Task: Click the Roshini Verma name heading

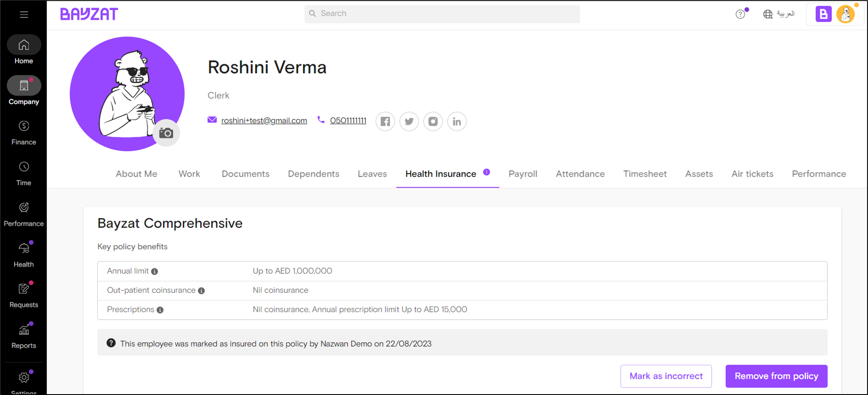Action: (x=267, y=67)
